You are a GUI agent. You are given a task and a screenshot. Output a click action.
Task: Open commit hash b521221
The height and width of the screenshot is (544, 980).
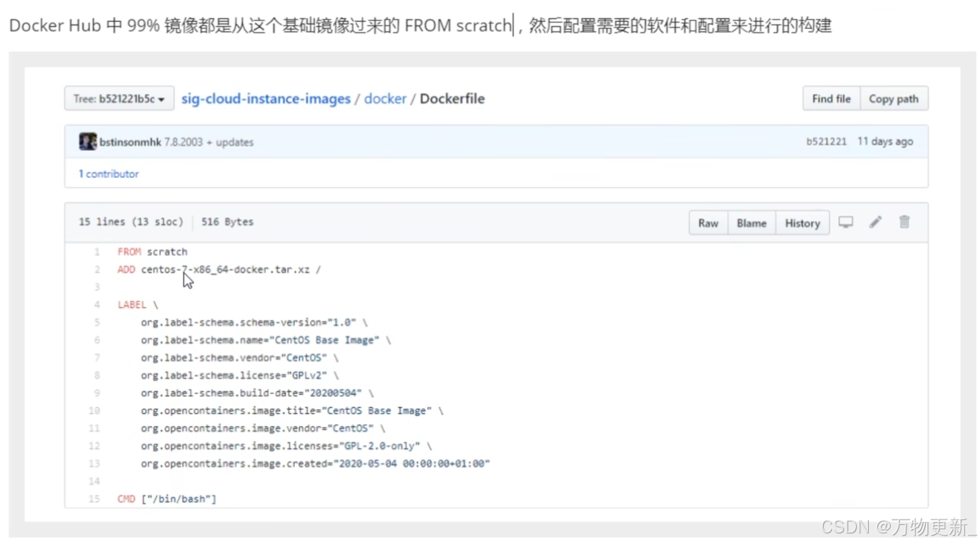point(826,141)
